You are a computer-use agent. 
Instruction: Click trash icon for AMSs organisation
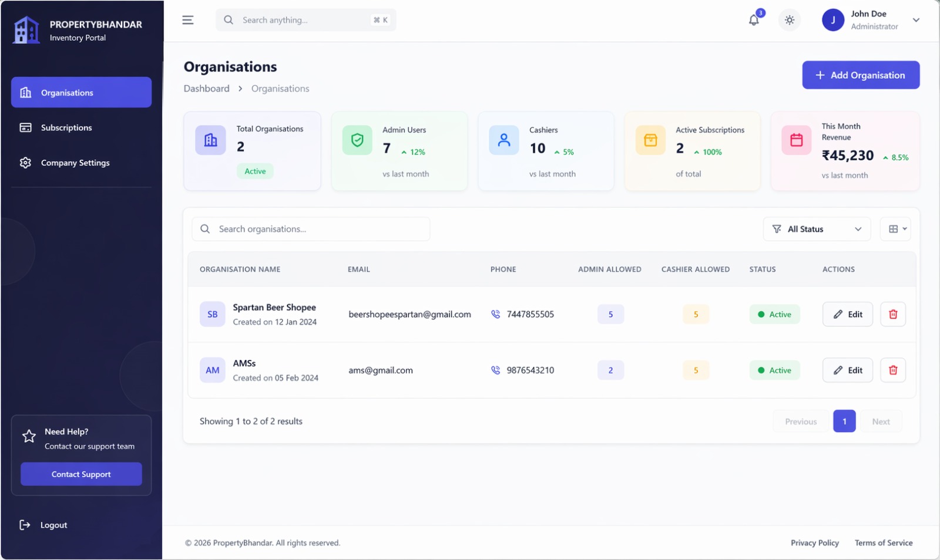892,370
